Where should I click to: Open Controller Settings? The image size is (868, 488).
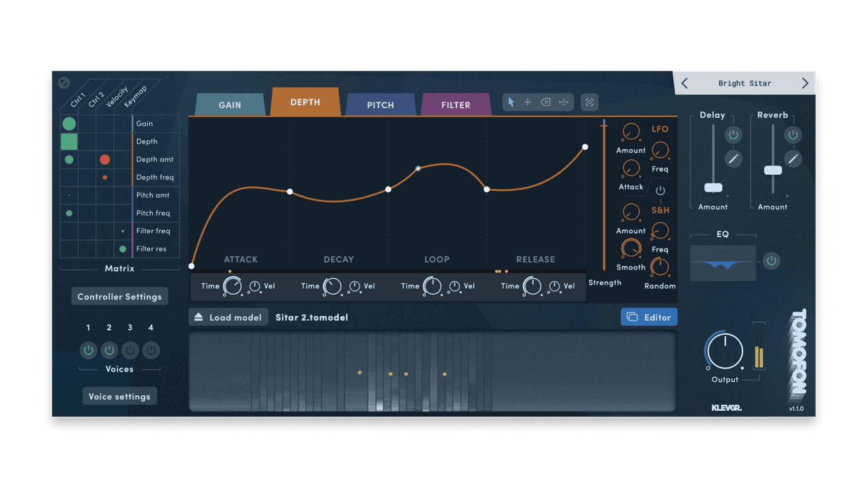tap(119, 296)
